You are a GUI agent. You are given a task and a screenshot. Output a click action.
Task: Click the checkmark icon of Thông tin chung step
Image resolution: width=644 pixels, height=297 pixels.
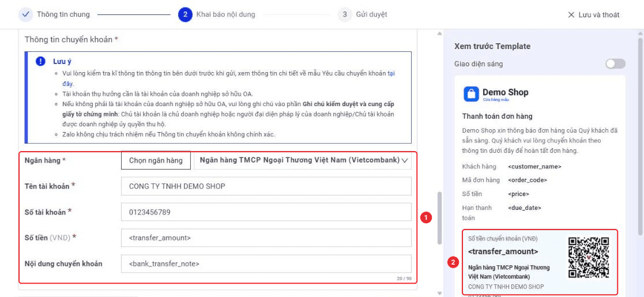(25, 14)
